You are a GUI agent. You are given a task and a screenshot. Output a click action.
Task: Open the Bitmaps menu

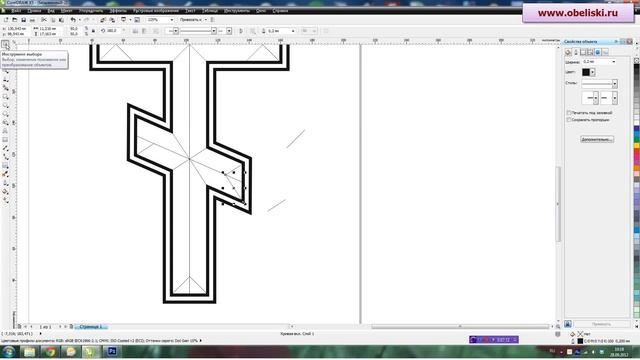pos(156,11)
